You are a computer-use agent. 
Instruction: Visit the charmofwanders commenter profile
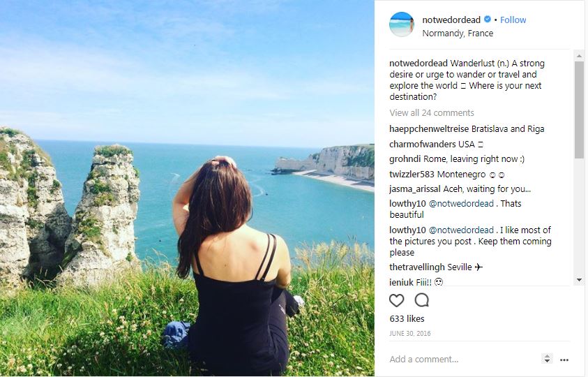click(423, 145)
